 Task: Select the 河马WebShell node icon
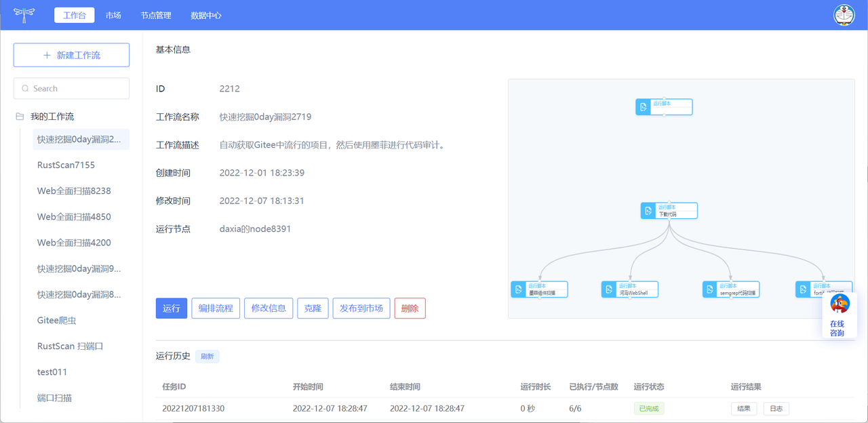(x=608, y=289)
